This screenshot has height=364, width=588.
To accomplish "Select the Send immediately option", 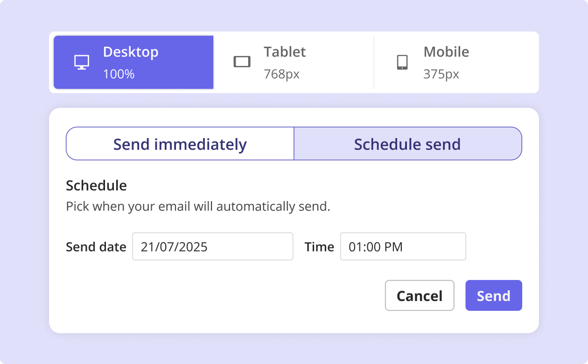I will pyautogui.click(x=180, y=144).
